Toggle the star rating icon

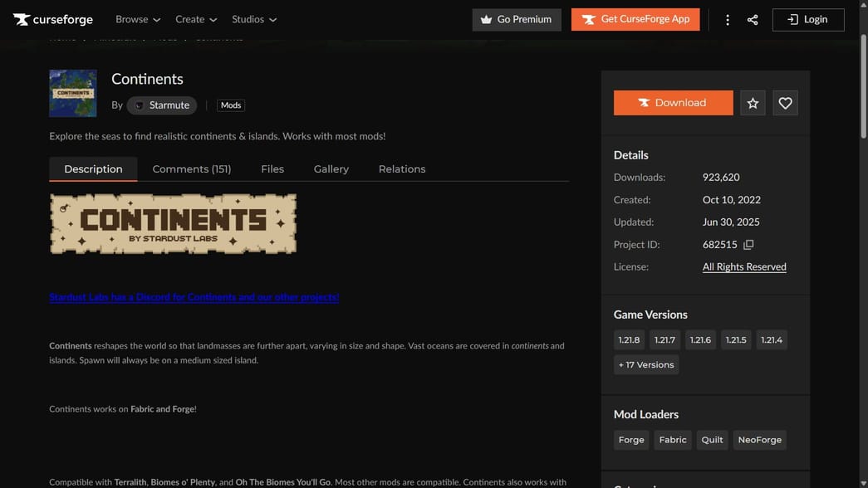click(x=752, y=102)
